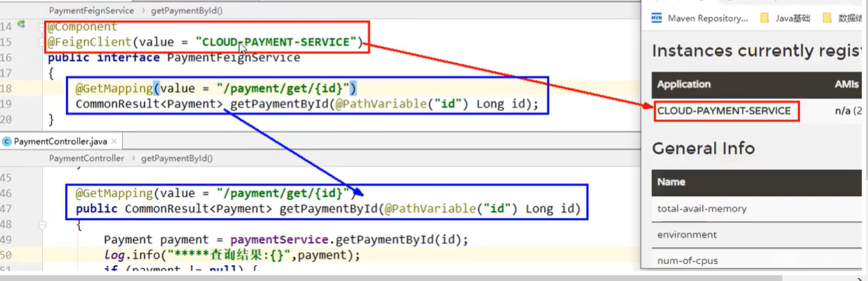868x281 pixels.
Task: Click getPaymentById on line 19
Action: click(x=279, y=104)
